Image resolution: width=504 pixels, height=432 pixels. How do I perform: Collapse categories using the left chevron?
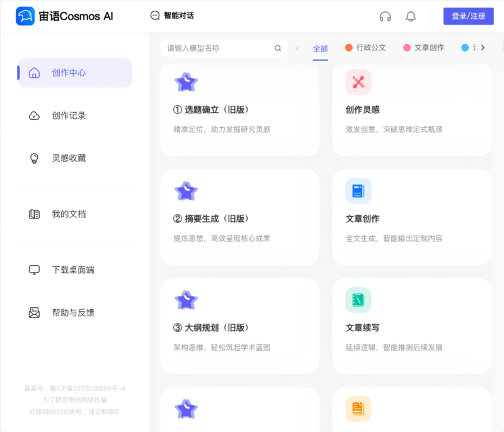tap(295, 47)
